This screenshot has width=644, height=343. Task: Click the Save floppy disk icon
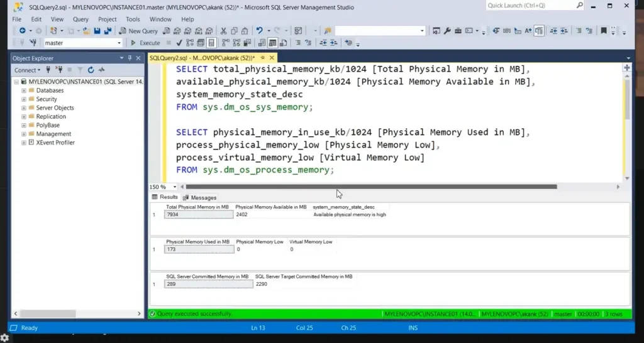pos(97,31)
